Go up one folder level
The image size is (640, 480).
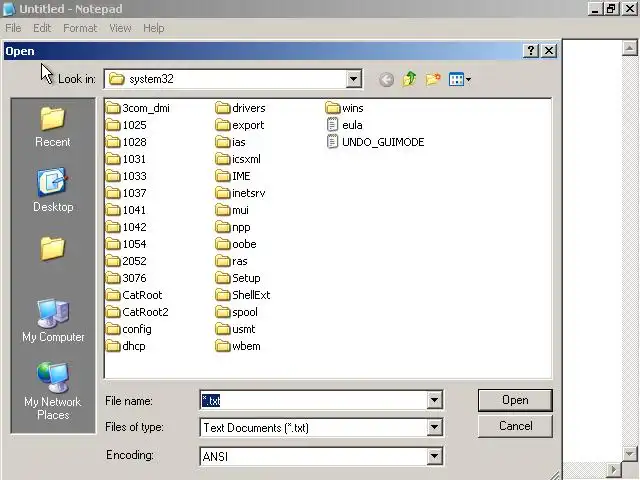pos(409,79)
